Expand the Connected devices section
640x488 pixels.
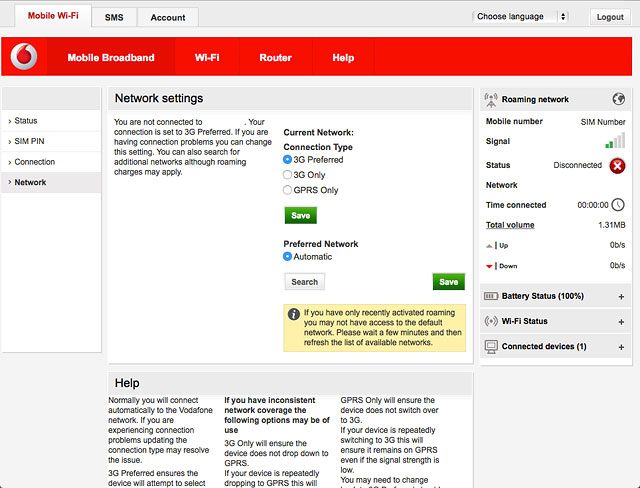(x=621, y=347)
